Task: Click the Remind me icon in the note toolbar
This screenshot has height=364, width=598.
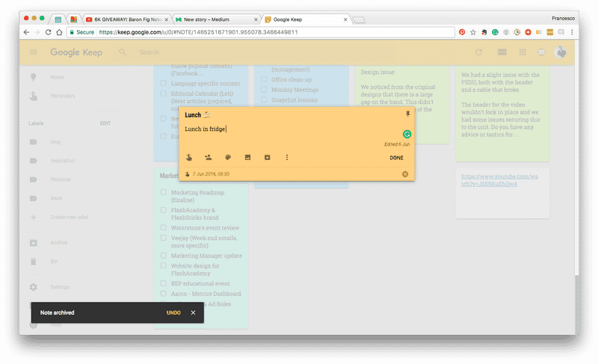Action: pyautogui.click(x=189, y=157)
